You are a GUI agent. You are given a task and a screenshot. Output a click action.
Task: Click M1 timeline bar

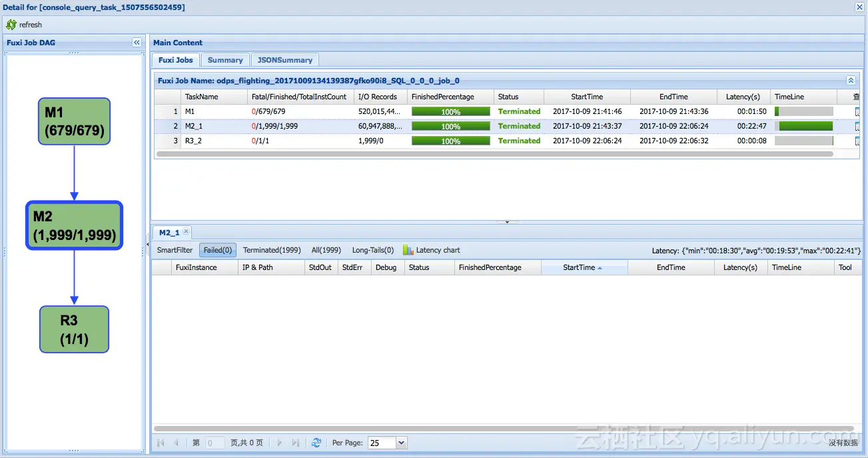click(x=803, y=112)
